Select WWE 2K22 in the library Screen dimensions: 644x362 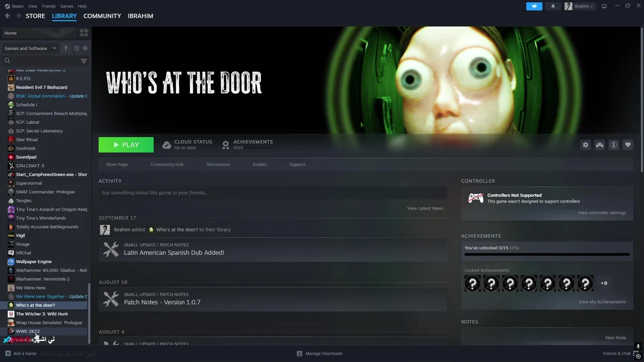[44, 331]
